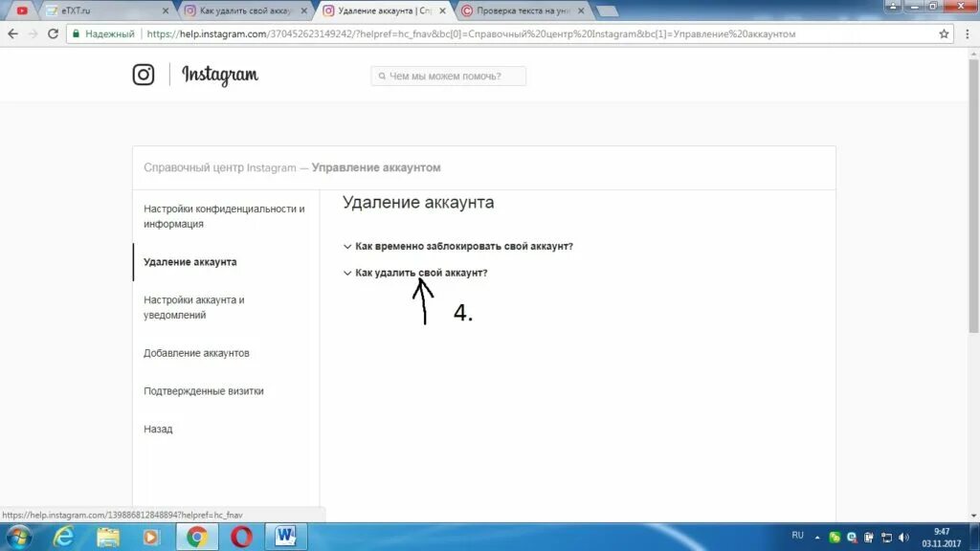Reload the page with refresh icon
The width and height of the screenshot is (980, 551).
pos(54,33)
